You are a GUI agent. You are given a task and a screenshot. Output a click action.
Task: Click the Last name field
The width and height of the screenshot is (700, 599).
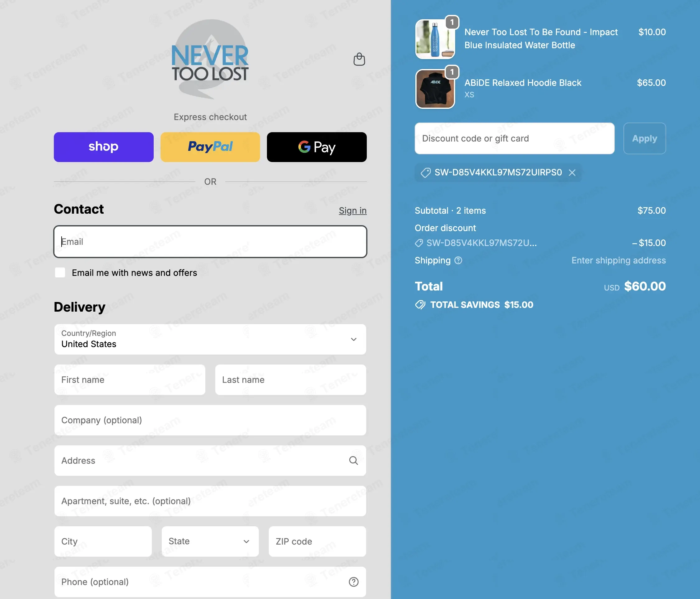[x=291, y=379]
